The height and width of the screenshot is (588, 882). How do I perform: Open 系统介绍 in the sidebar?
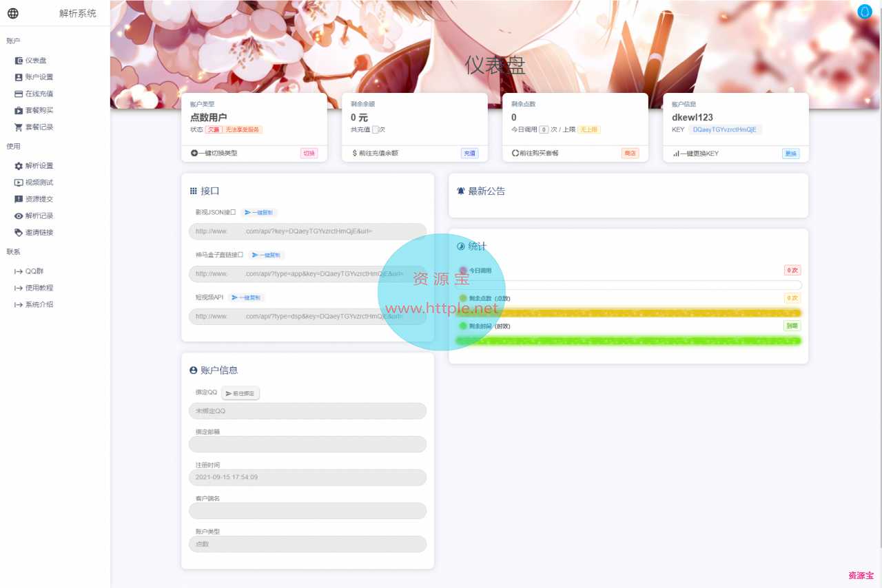tap(39, 304)
